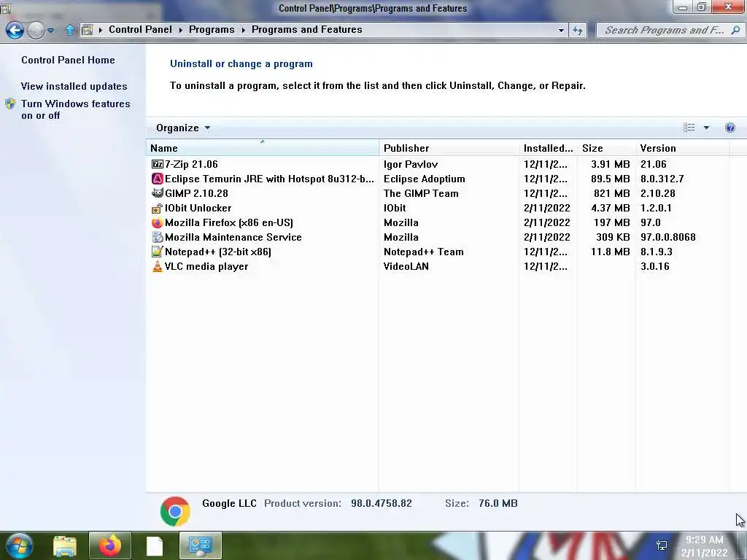Click the change view icon
Viewport: 747px width, 560px height.
689,127
